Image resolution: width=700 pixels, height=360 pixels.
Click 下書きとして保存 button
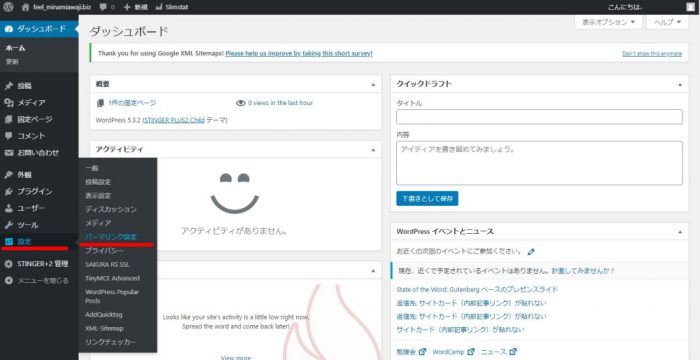pyautogui.click(x=427, y=198)
